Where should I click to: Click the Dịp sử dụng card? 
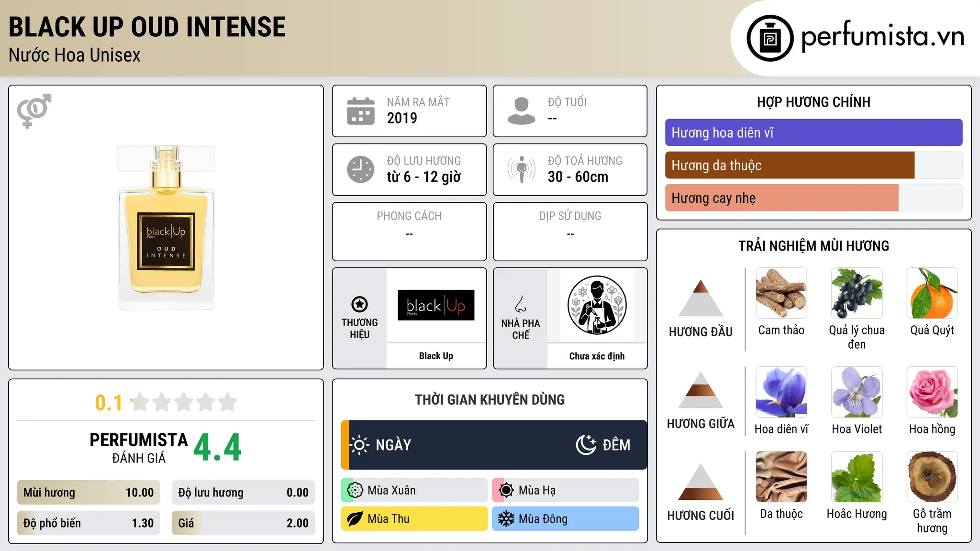click(x=570, y=231)
